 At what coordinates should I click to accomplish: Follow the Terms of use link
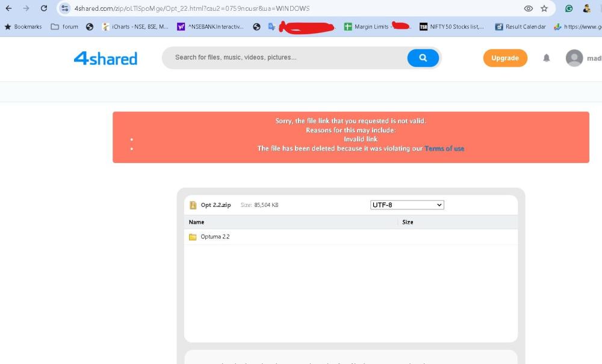(x=444, y=149)
